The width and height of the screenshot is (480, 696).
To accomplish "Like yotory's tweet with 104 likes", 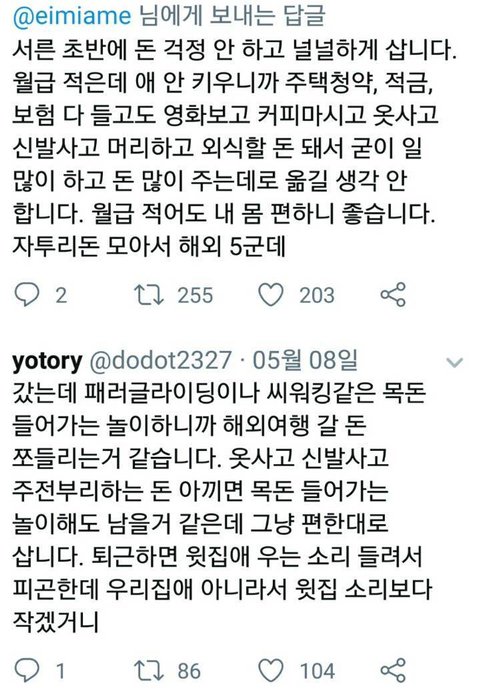I will pos(271,670).
